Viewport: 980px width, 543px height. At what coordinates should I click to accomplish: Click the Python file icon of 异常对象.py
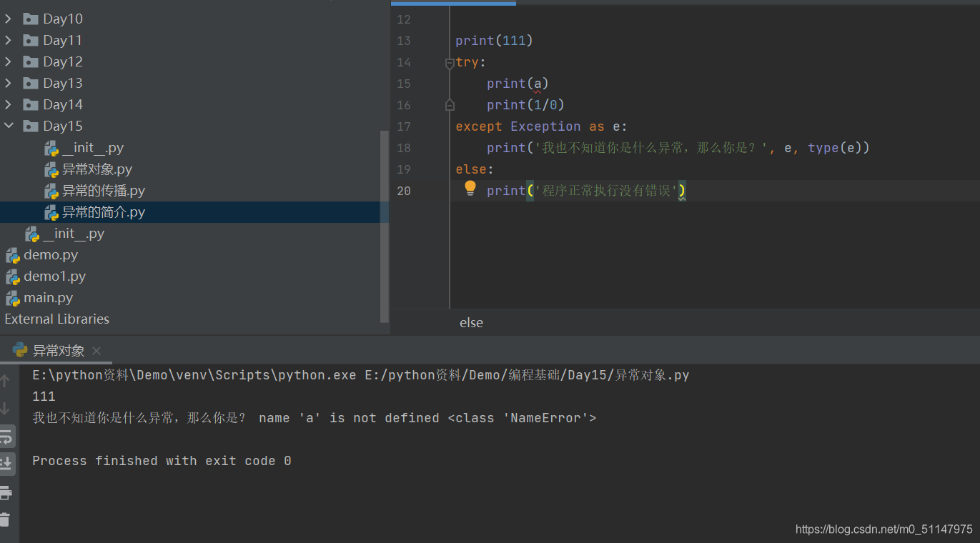(x=51, y=170)
